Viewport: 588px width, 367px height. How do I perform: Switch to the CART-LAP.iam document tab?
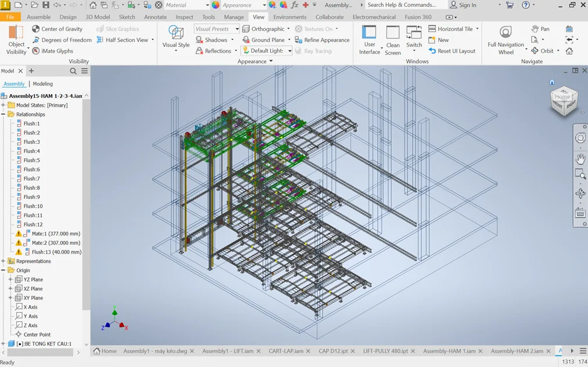click(x=286, y=351)
